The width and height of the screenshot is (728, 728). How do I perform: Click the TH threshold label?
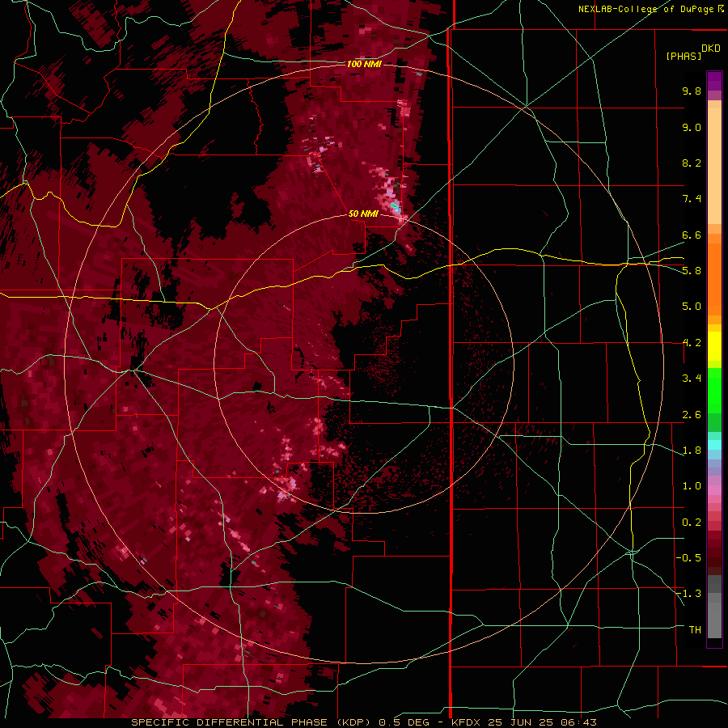[x=695, y=630]
